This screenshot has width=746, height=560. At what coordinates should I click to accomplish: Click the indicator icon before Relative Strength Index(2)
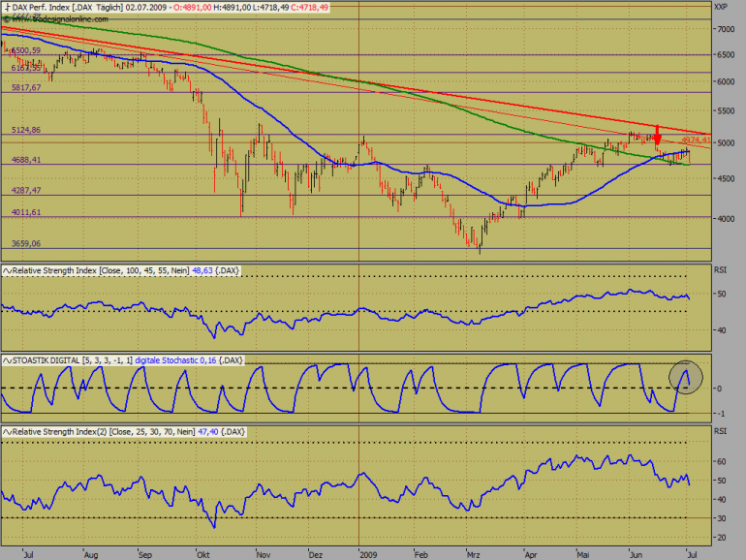7,431
